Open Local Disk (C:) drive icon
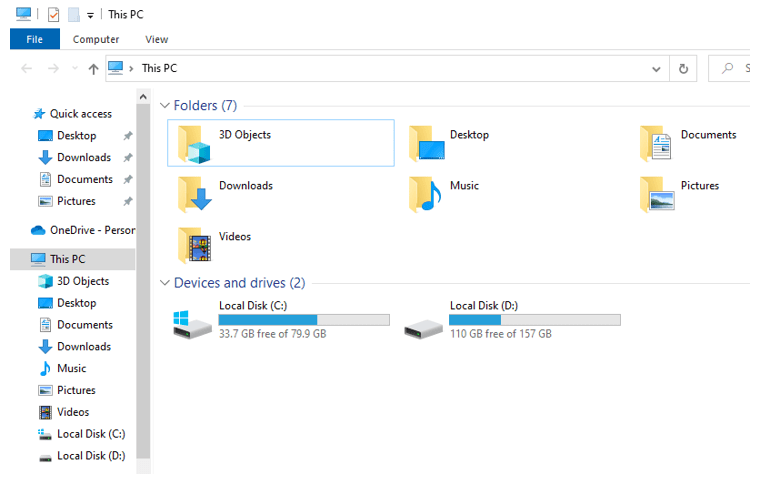This screenshot has height=480, width=765. tap(192, 324)
